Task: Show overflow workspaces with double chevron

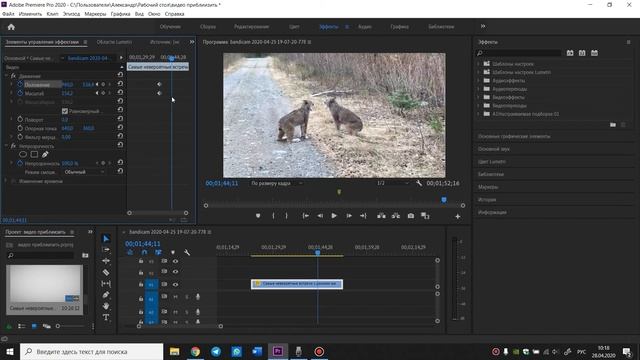Action: [x=483, y=26]
